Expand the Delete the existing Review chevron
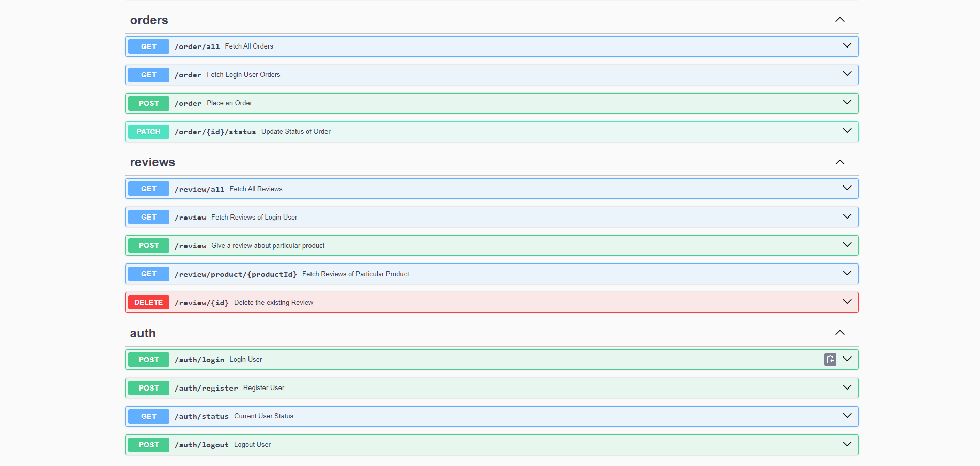This screenshot has width=980, height=466. click(x=847, y=302)
